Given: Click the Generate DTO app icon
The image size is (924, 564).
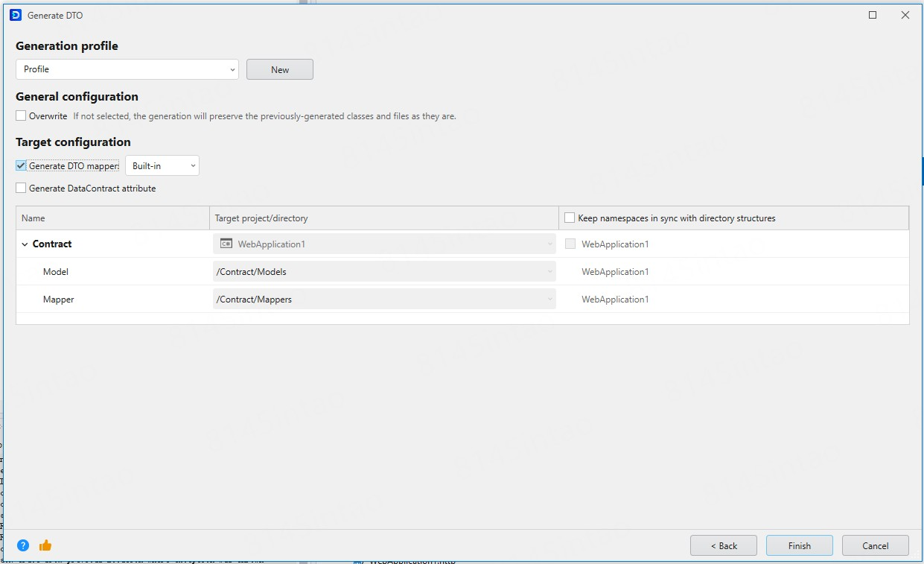Looking at the screenshot, I should 16,15.
